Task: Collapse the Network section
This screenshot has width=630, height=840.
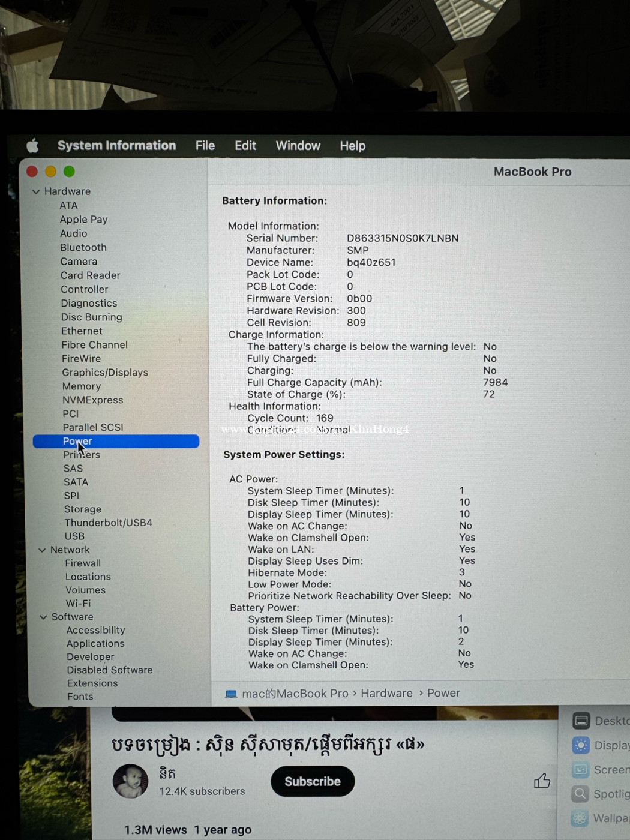Action: 42,550
